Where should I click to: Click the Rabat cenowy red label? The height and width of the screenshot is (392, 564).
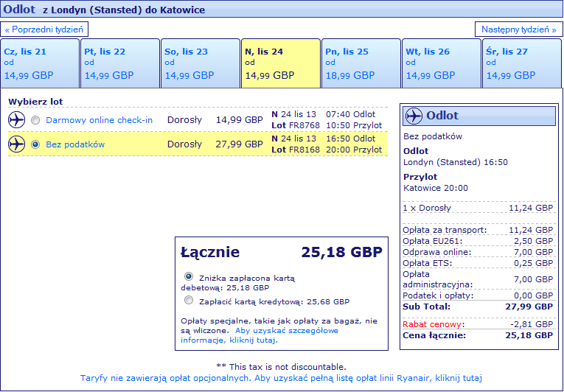pyautogui.click(x=432, y=324)
